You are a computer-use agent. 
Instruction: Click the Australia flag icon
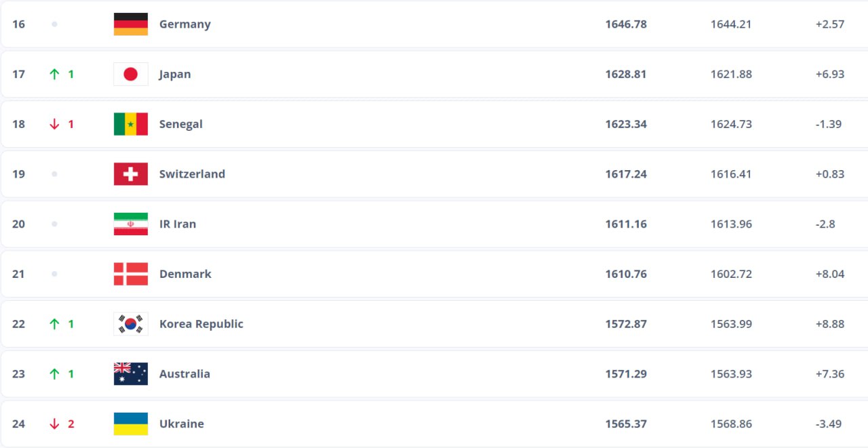(131, 374)
